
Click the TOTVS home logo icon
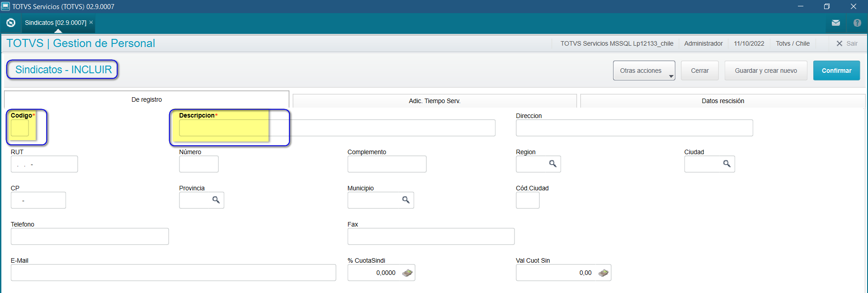(x=11, y=23)
